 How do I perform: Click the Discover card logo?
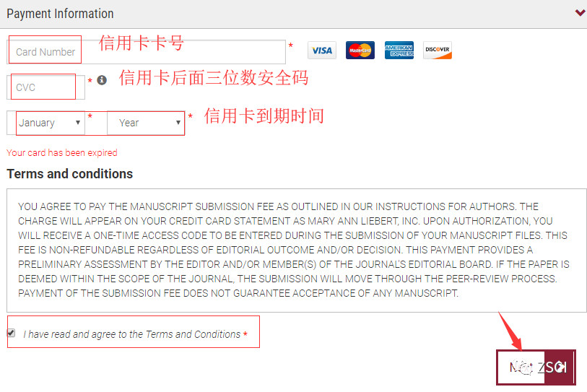coord(438,50)
